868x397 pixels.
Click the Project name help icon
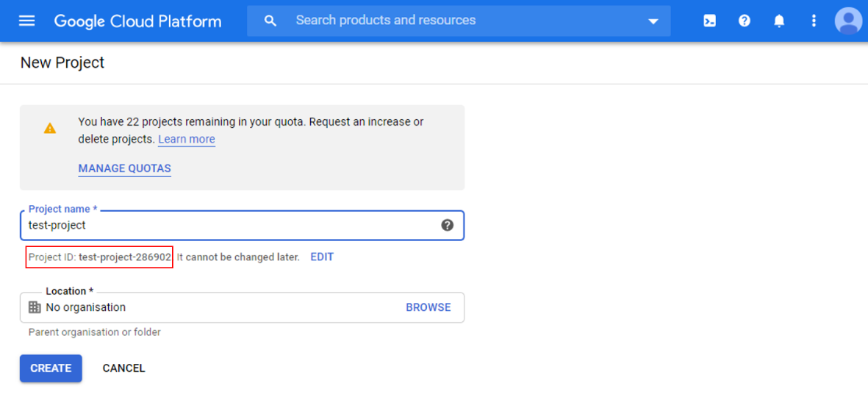click(448, 226)
